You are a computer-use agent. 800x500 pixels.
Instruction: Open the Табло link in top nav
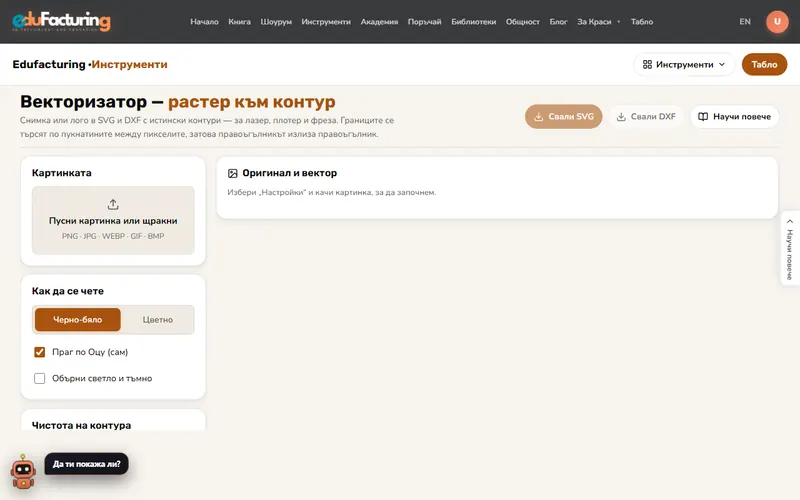[642, 21]
